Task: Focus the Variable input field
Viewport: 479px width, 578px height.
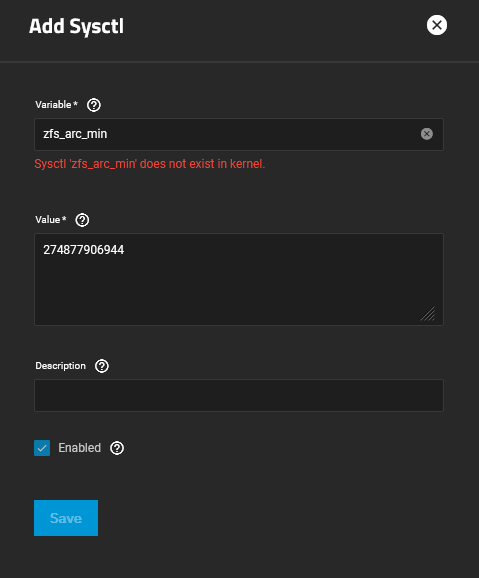Action: tap(239, 134)
